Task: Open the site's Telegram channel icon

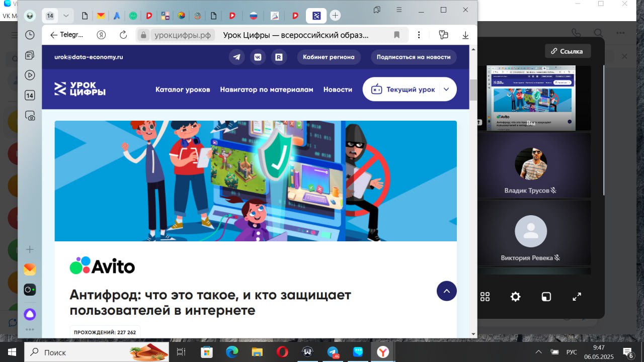Action: [236, 57]
